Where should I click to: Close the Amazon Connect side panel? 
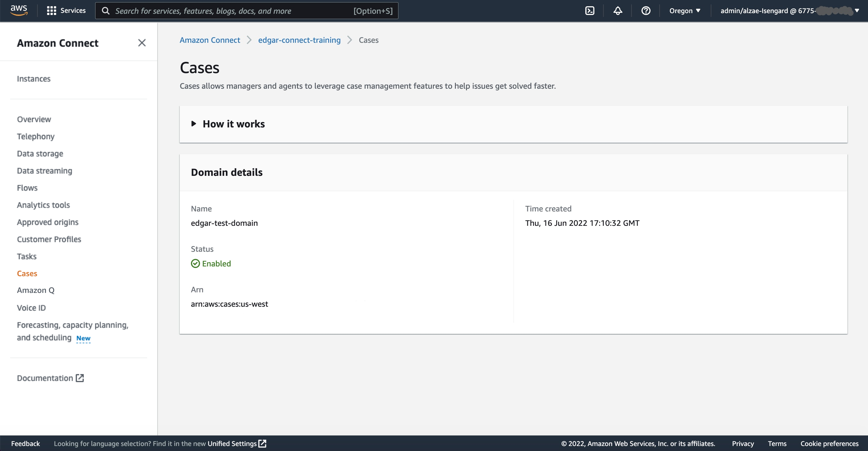click(x=142, y=43)
